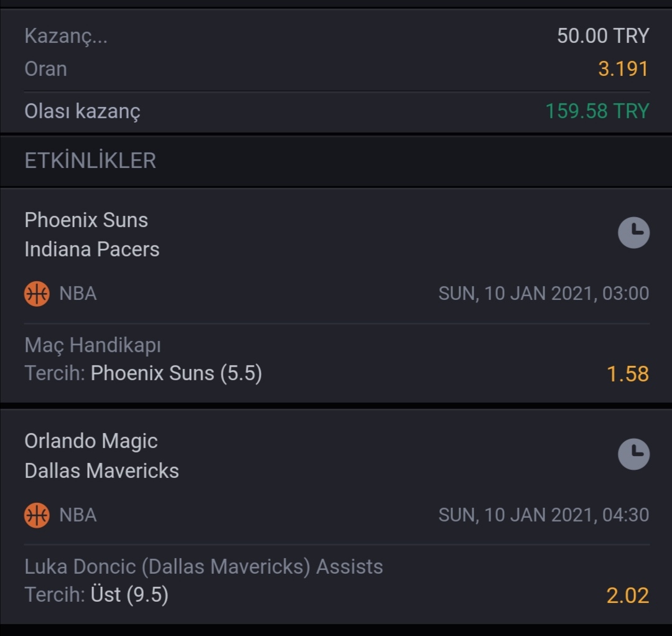Click the Maç Handikapı market label
672x636 pixels.
[x=93, y=345]
